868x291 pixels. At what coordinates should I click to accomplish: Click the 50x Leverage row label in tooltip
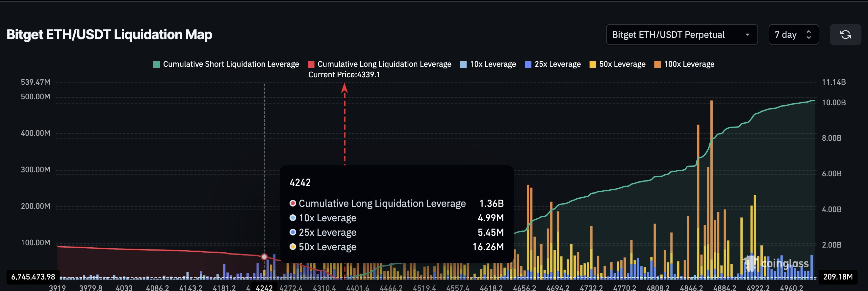(x=327, y=247)
